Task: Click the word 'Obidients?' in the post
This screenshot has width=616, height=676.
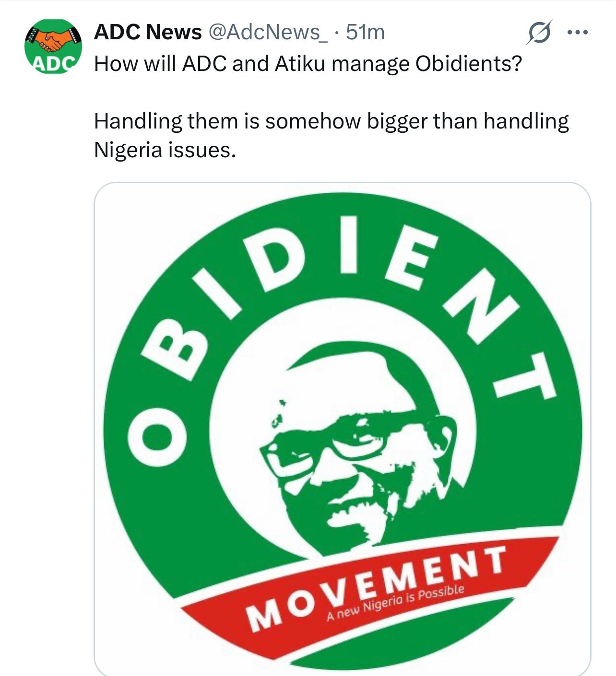Action: click(468, 64)
